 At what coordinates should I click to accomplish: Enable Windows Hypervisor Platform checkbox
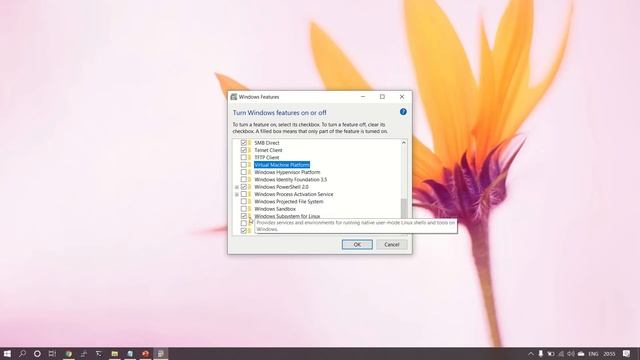tap(244, 172)
